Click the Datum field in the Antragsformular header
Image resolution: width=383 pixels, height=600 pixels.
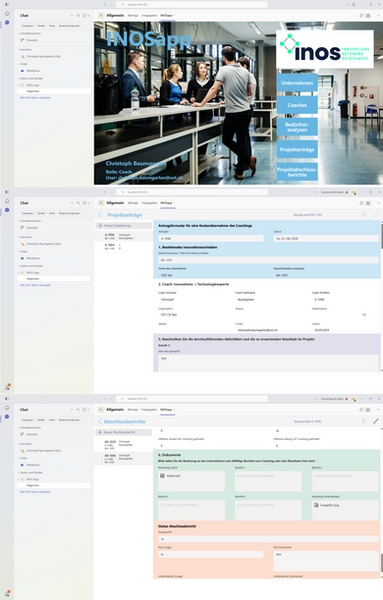pyautogui.click(x=326, y=238)
